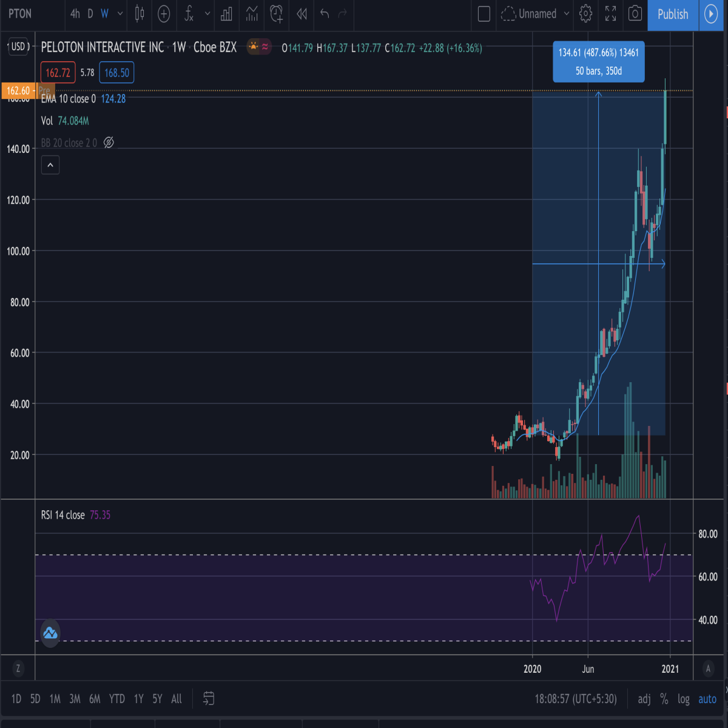Toggle visibility of the BB 20 indicator
The height and width of the screenshot is (728, 728).
[x=109, y=143]
